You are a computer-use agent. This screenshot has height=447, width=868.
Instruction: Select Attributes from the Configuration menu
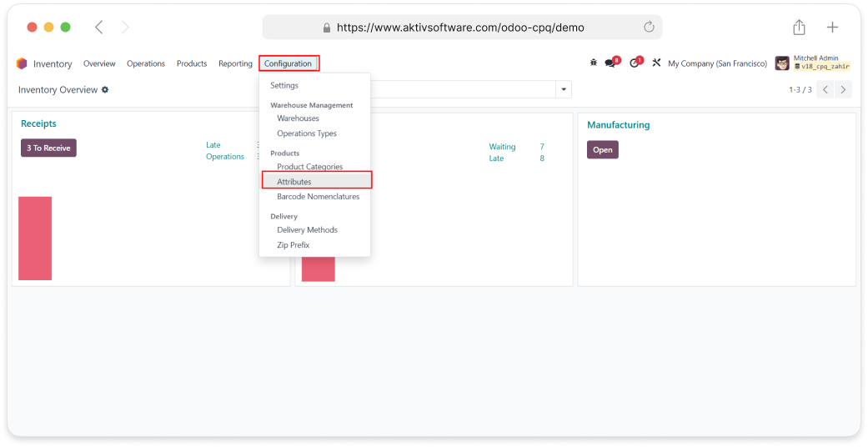(294, 182)
